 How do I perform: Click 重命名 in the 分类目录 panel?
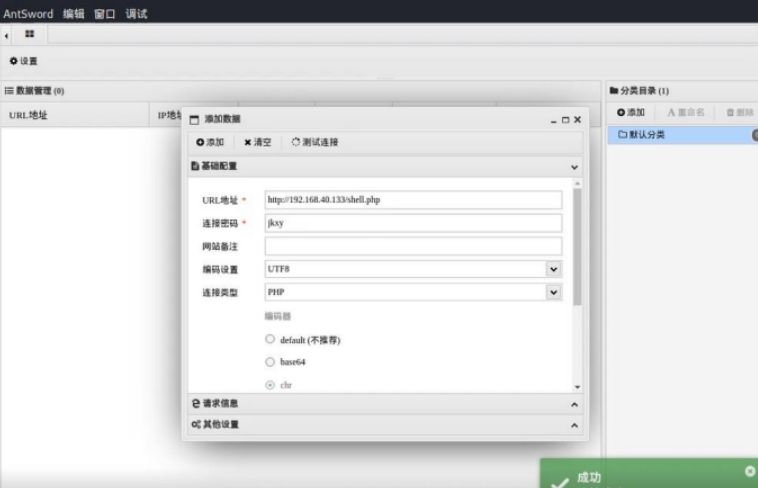(x=685, y=113)
